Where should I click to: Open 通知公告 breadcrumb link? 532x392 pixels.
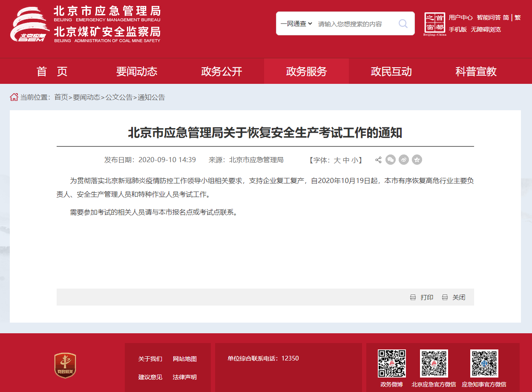coord(151,97)
